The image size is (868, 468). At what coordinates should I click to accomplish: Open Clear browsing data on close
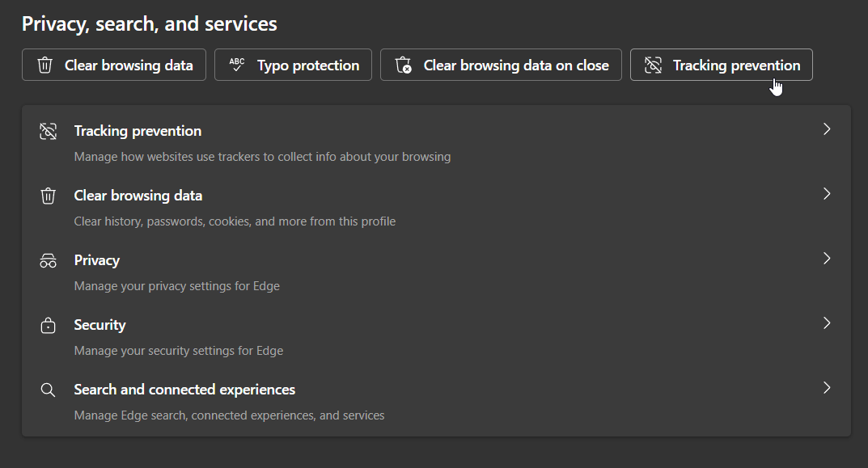click(x=501, y=65)
